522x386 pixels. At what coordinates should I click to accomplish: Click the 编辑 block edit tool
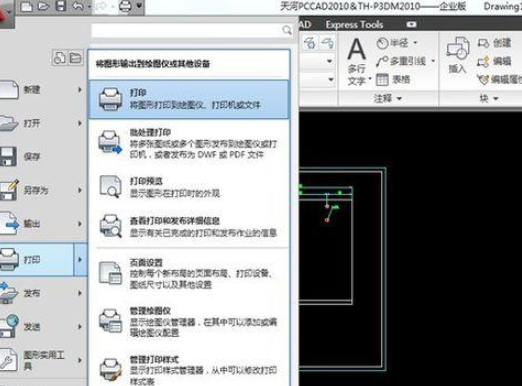(494, 61)
